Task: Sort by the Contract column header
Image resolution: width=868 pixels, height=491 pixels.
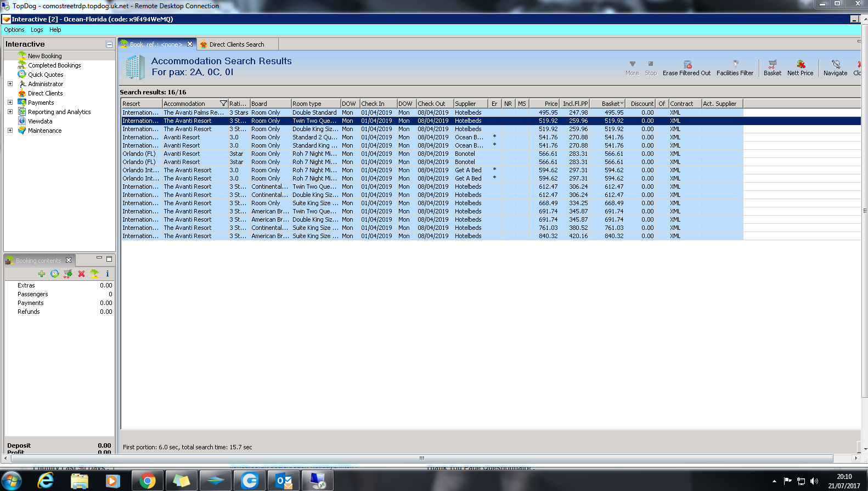Action: 685,104
